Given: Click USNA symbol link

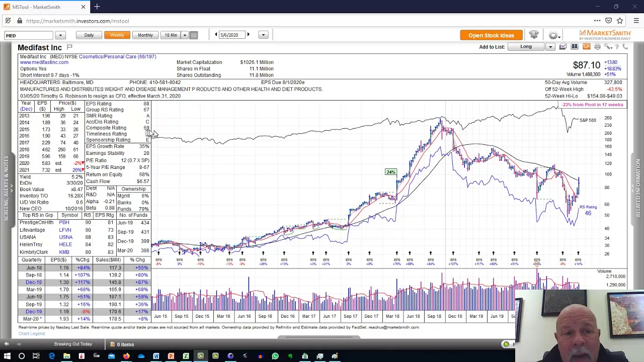Looking at the screenshot, I should (x=65, y=237).
